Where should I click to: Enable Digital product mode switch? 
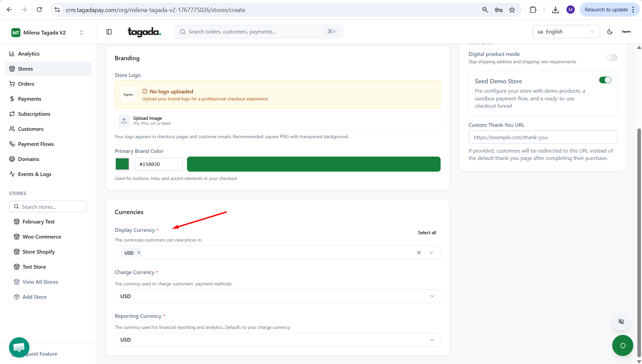pos(611,58)
